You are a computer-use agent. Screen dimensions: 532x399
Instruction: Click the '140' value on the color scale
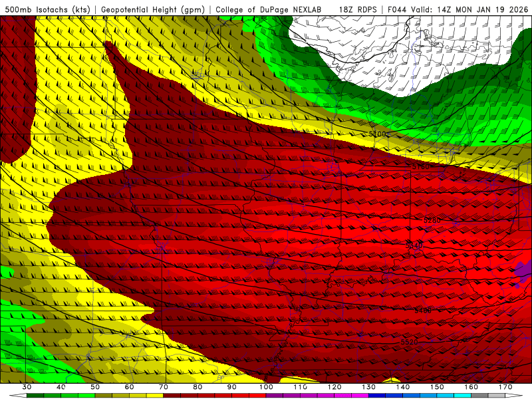click(403, 387)
